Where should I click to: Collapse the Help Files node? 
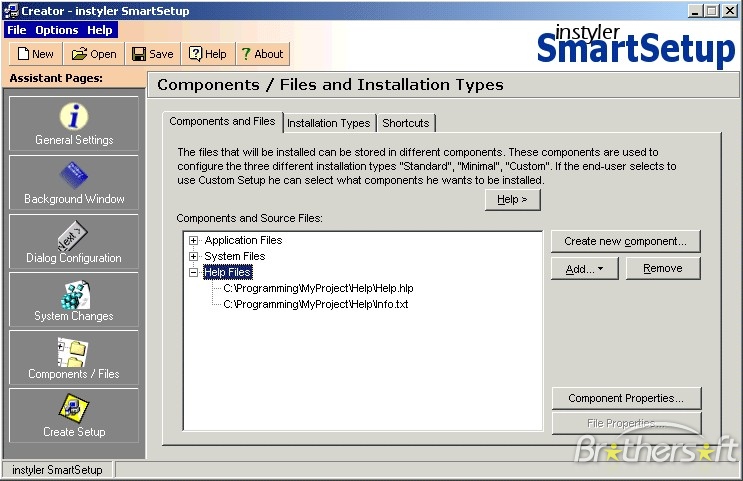pos(193,272)
